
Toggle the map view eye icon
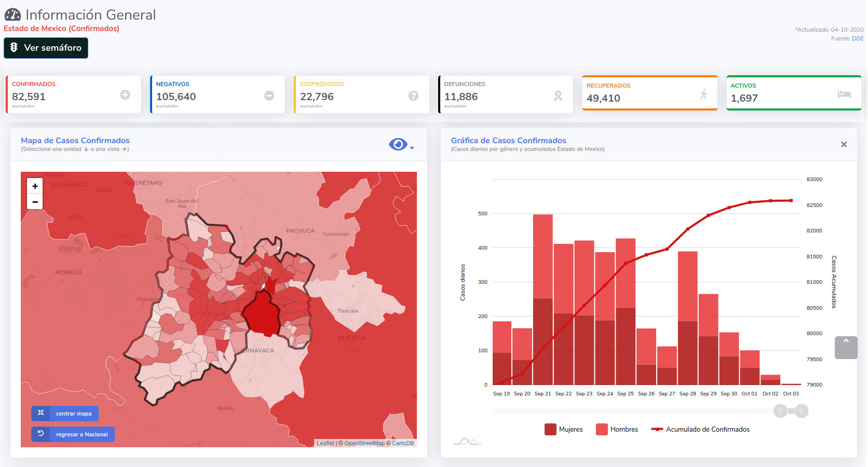pyautogui.click(x=398, y=144)
